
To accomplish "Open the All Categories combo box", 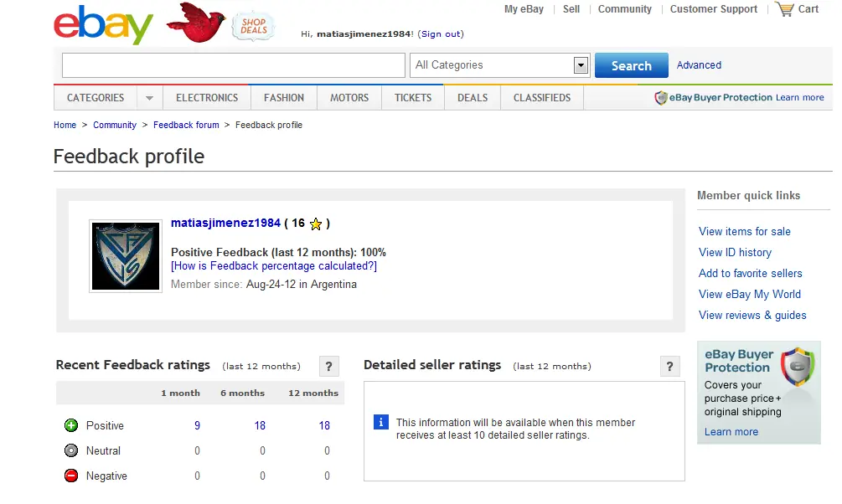I will point(500,65).
